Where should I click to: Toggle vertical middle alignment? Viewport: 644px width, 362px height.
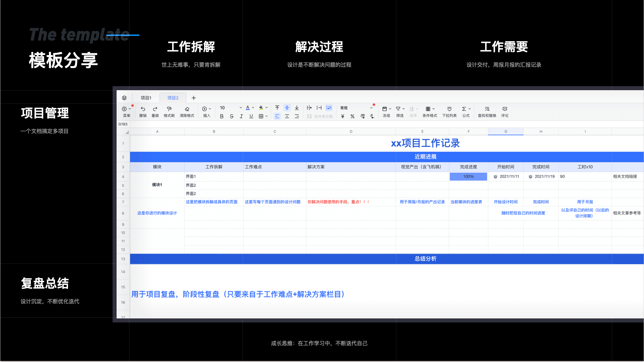coord(287,108)
